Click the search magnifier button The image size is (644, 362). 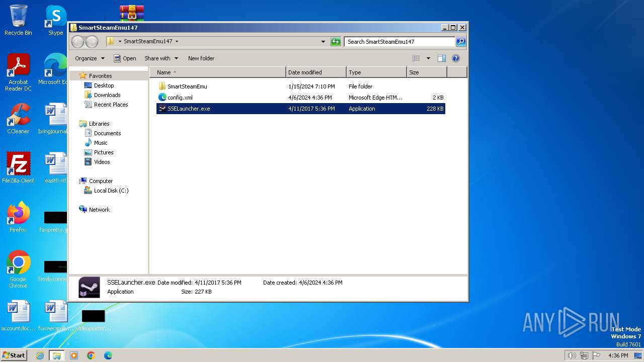pyautogui.click(x=460, y=42)
